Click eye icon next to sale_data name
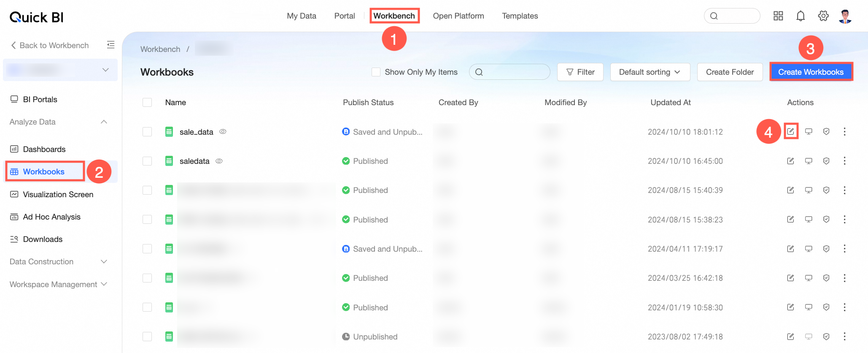The width and height of the screenshot is (868, 353). [x=223, y=132]
